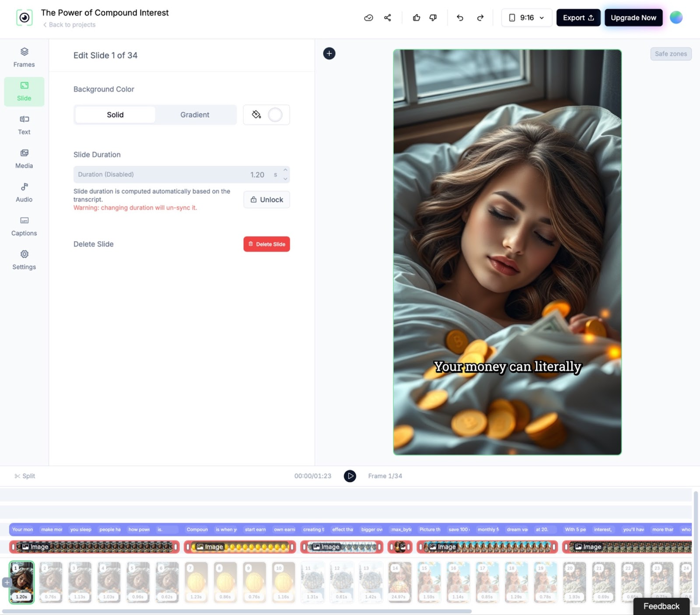Click the Export button

click(x=578, y=18)
